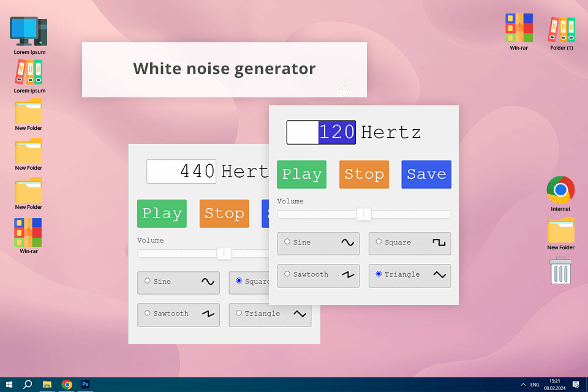Select Sawtooth waveform in the back panel
The image size is (588, 392).
[178, 315]
